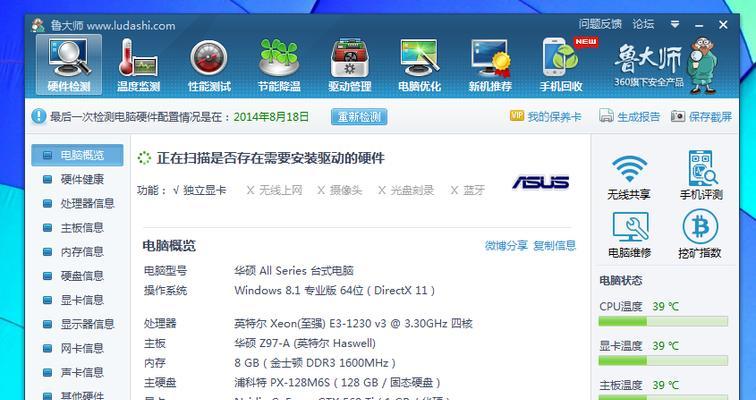Click the 蓝牙 feature indicator
This screenshot has width=756, height=400.
468,190
